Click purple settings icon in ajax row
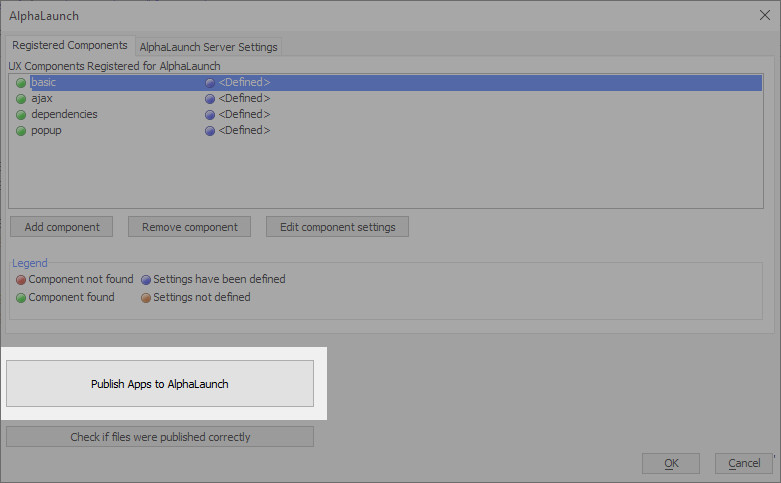This screenshot has width=781, height=483. click(x=210, y=99)
